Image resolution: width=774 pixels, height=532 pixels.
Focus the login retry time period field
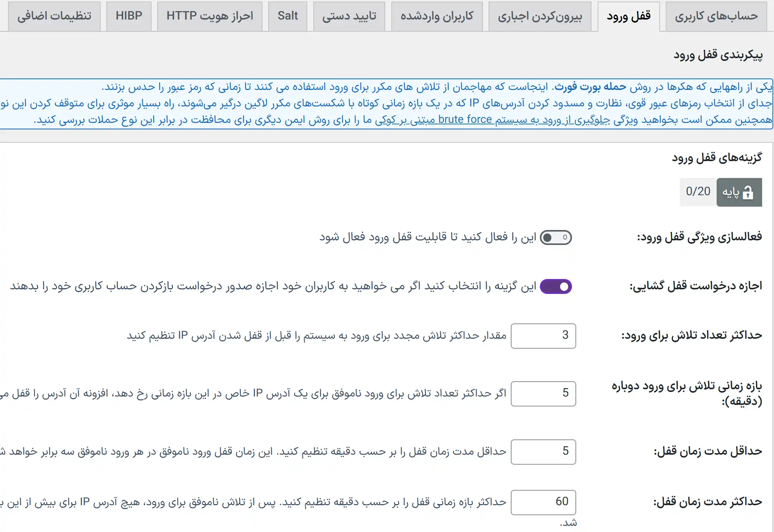point(543,393)
